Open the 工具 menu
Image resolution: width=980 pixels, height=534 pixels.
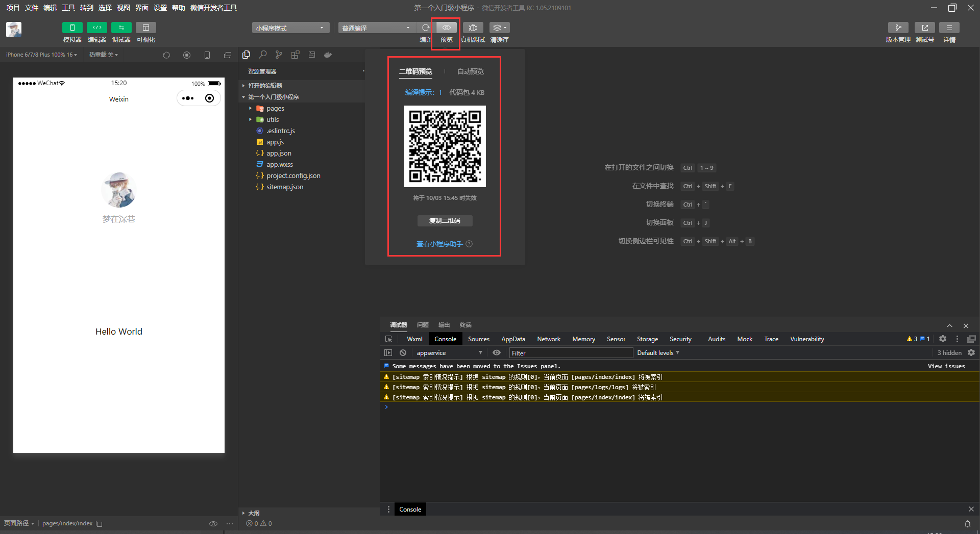pyautogui.click(x=68, y=8)
